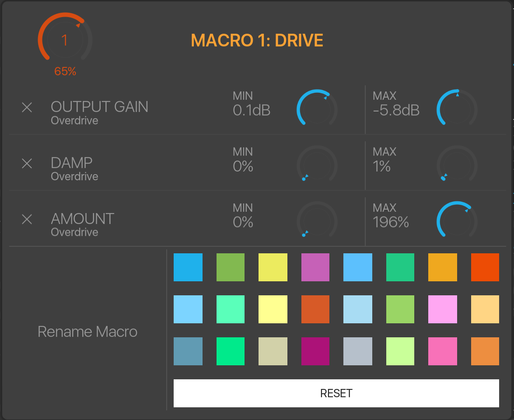
Task: Click the 196% maximum value
Action: click(x=391, y=222)
